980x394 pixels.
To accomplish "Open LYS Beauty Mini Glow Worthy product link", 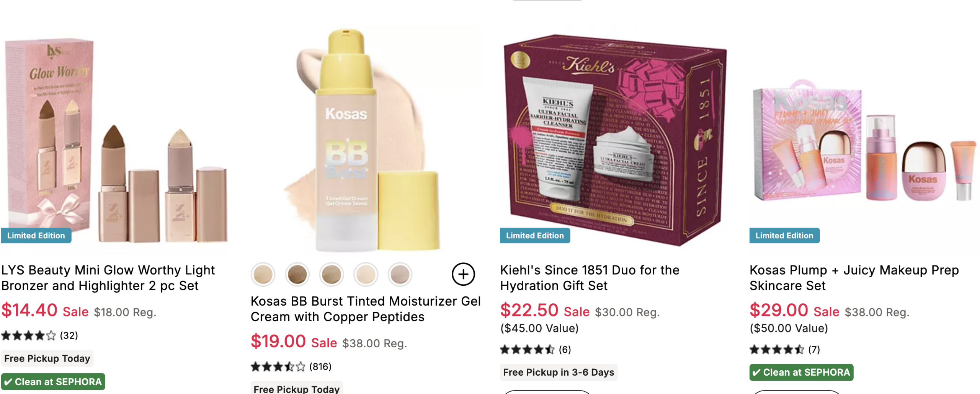I will tap(108, 278).
